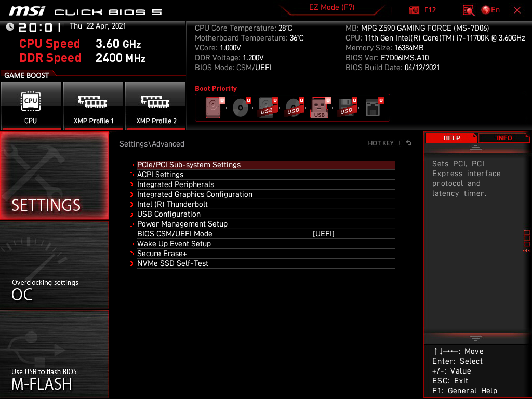Click the date Thu 22 Apr, 2021
Image resolution: width=532 pixels, height=399 pixels.
(x=98, y=26)
